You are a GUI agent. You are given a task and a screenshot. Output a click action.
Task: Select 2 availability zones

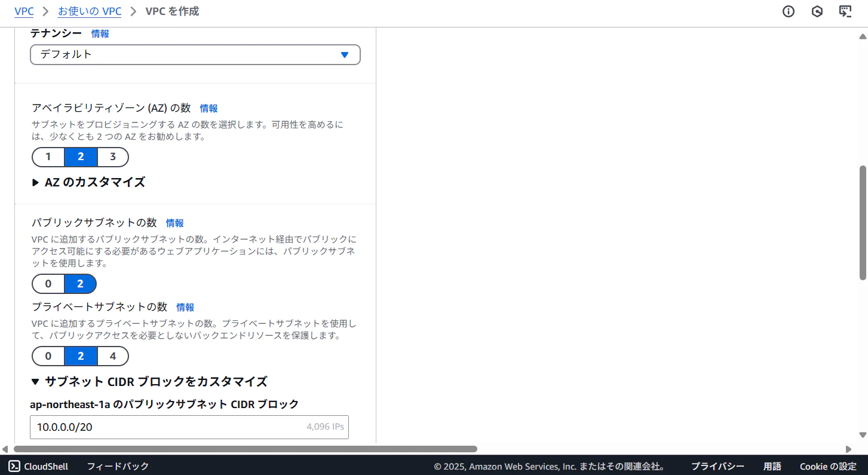coord(81,157)
